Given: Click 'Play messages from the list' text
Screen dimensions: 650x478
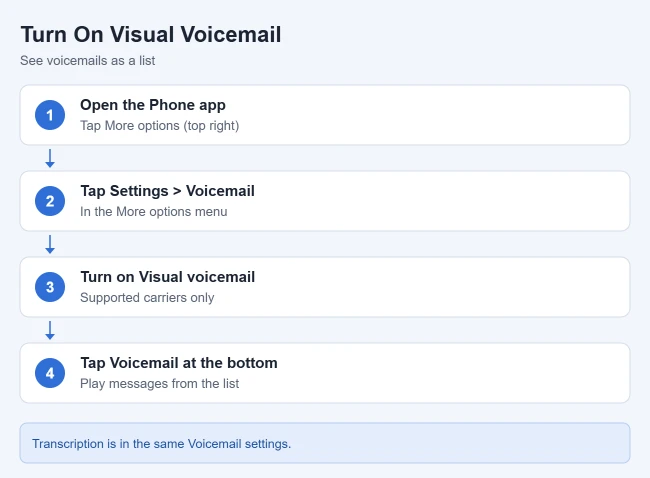Looking at the screenshot, I should [160, 383].
